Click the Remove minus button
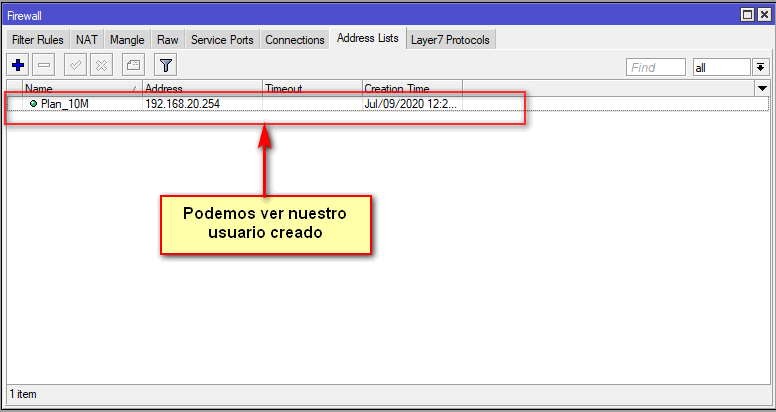This screenshot has width=776, height=412. tap(44, 65)
